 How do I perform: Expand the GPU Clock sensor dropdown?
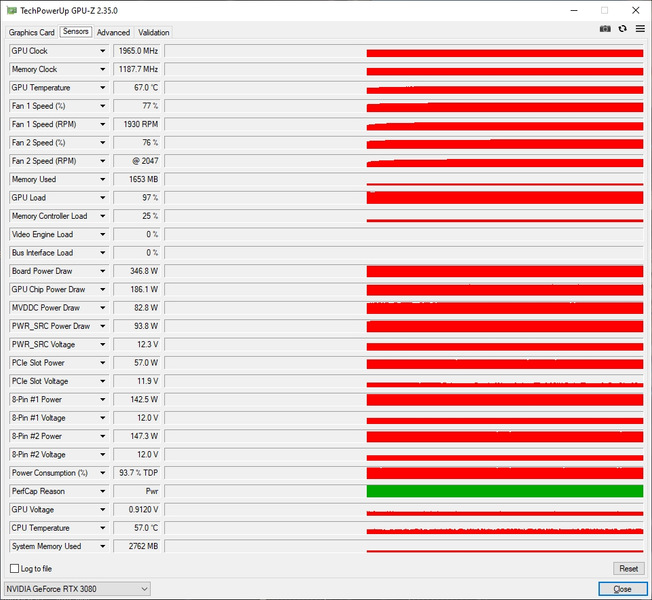click(x=102, y=51)
